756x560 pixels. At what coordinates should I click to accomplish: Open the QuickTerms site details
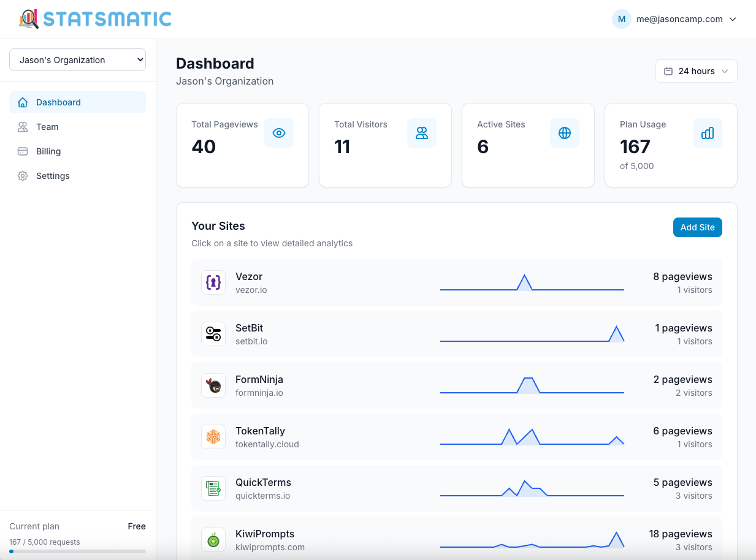(x=456, y=488)
